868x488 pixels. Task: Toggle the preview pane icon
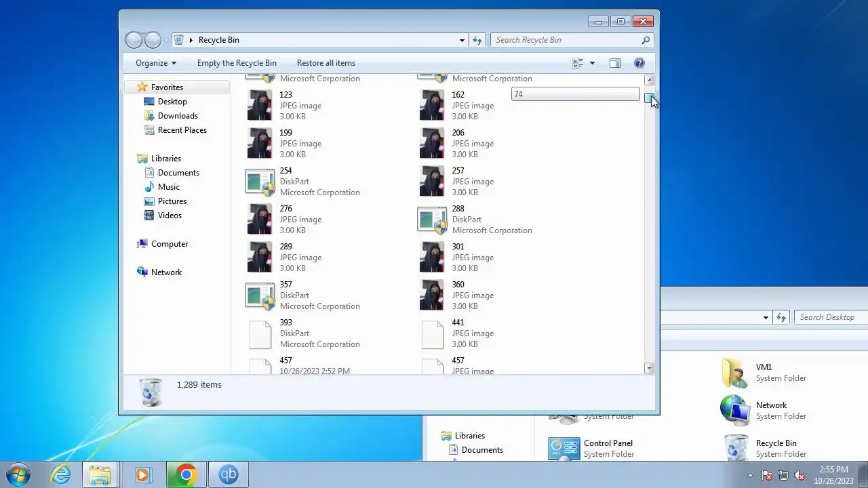click(x=615, y=63)
